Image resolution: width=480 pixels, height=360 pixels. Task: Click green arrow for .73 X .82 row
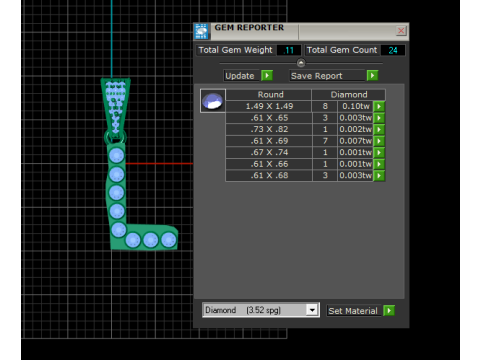click(379, 129)
